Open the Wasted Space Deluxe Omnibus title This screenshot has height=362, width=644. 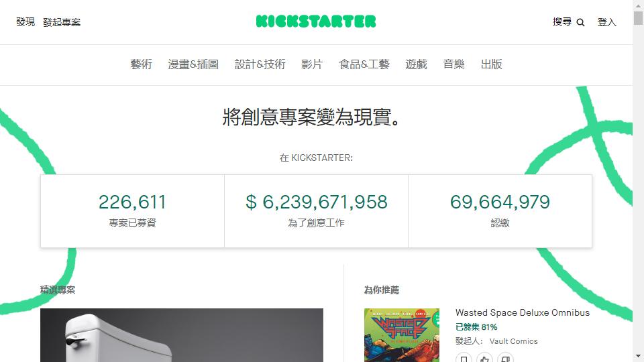(x=523, y=313)
